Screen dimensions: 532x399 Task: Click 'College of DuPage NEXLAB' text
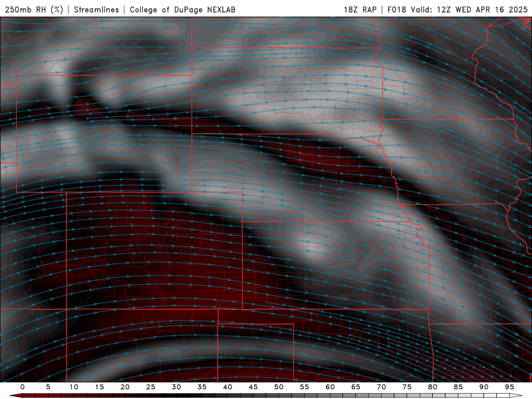click(x=182, y=9)
